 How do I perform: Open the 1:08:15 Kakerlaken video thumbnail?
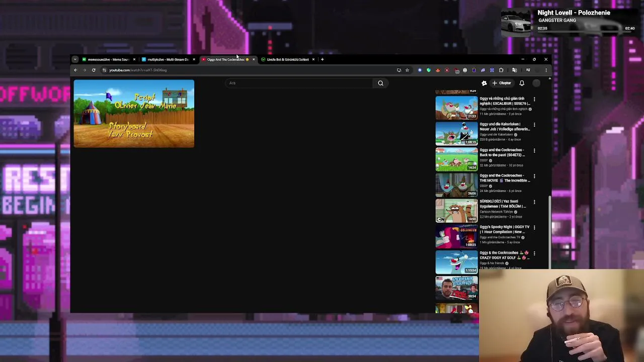click(456, 133)
